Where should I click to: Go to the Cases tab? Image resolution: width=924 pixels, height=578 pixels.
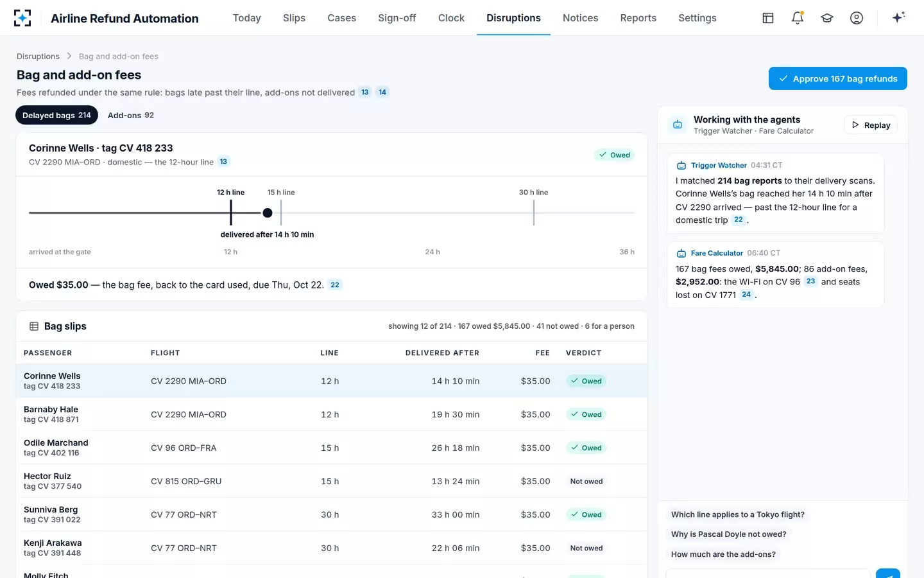tap(341, 18)
